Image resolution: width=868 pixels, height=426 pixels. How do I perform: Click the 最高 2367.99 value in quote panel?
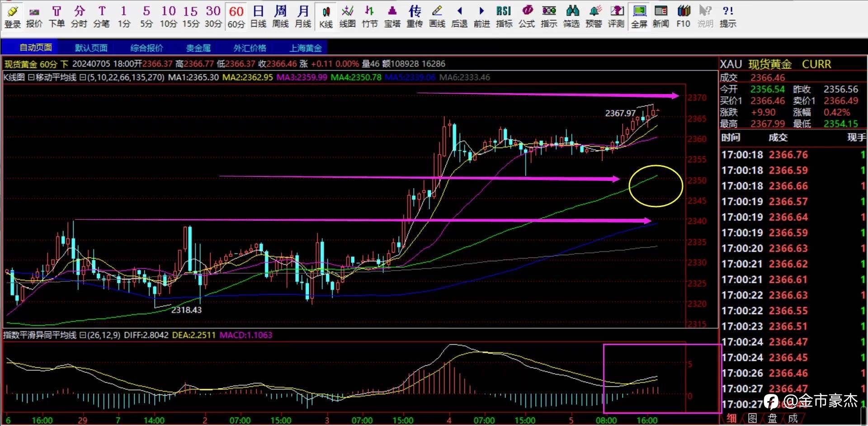click(x=768, y=123)
